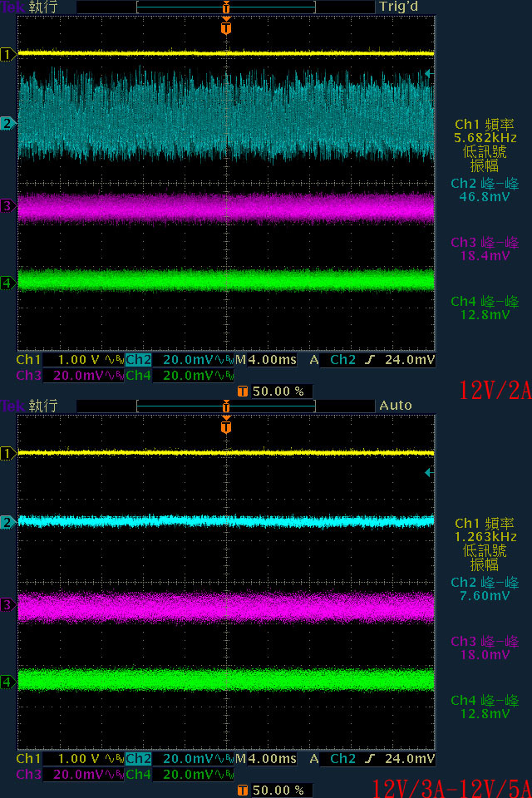Click the Auto status label
The width and height of the screenshot is (532, 798).
(396, 406)
